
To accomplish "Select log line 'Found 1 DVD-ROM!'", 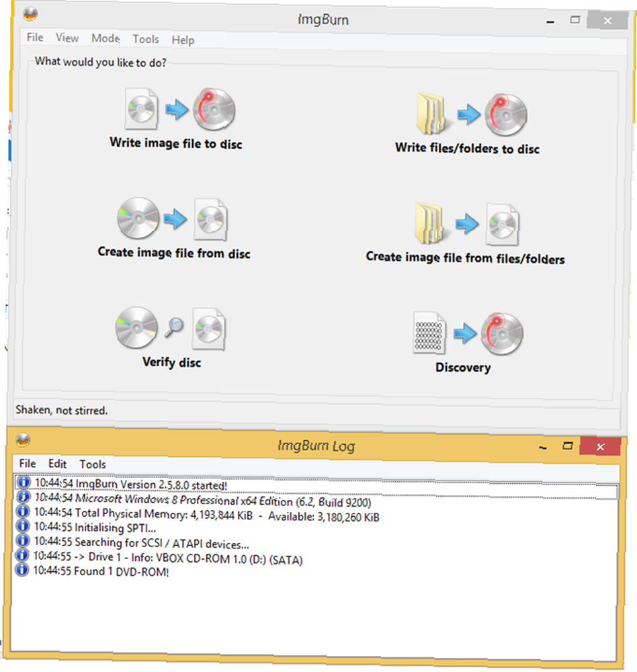I will tap(101, 572).
